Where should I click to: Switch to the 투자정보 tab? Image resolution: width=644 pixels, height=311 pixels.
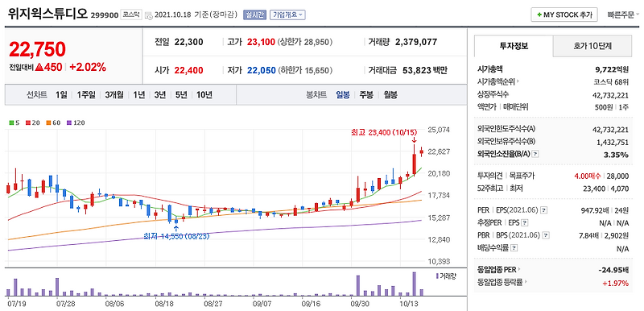514,46
